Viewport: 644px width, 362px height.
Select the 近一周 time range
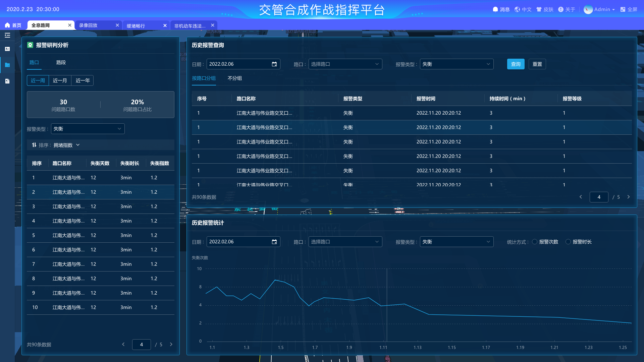coord(38,80)
